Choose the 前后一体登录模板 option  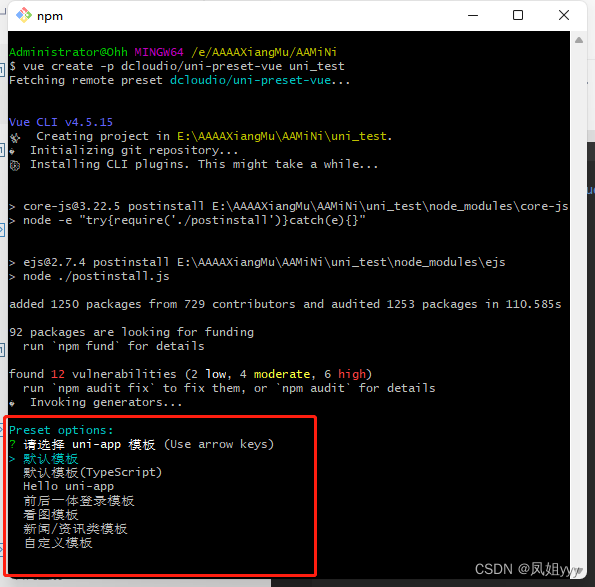point(79,501)
